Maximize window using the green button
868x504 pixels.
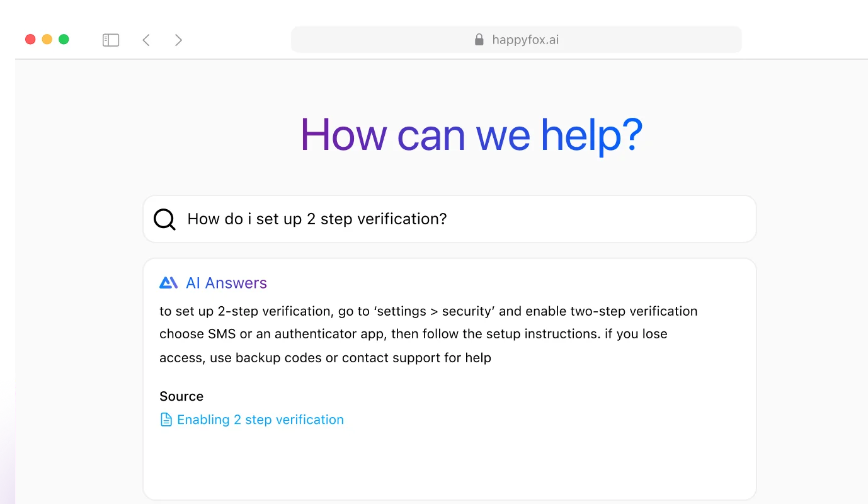64,40
